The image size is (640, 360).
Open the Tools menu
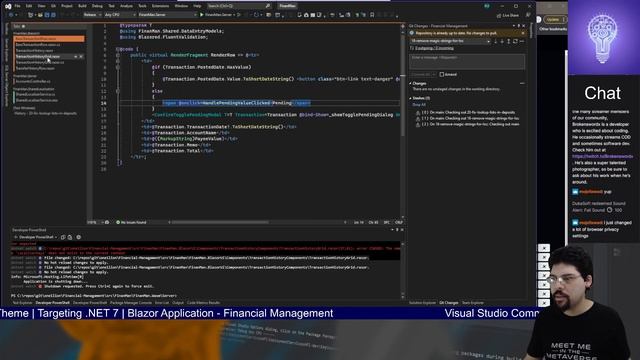tap(142, 6)
